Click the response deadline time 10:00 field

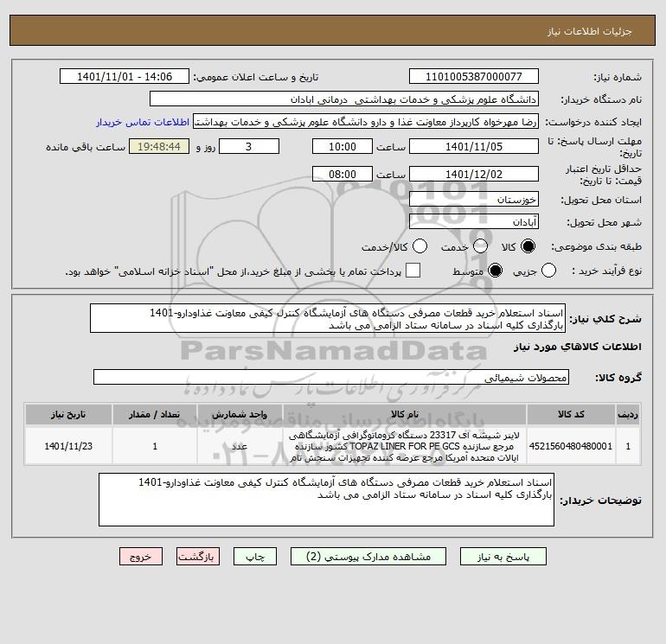pyautogui.click(x=343, y=146)
